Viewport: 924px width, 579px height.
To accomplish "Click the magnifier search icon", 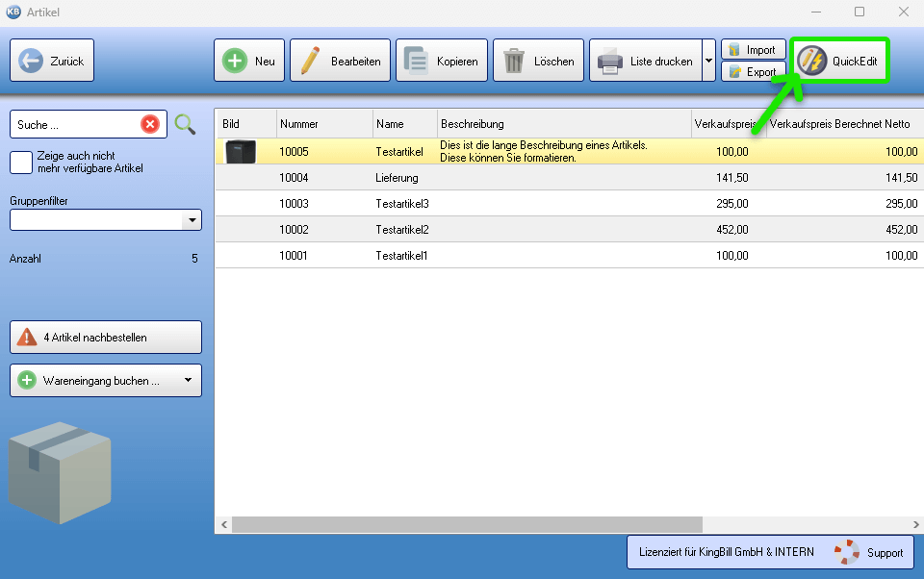I will pos(185,124).
